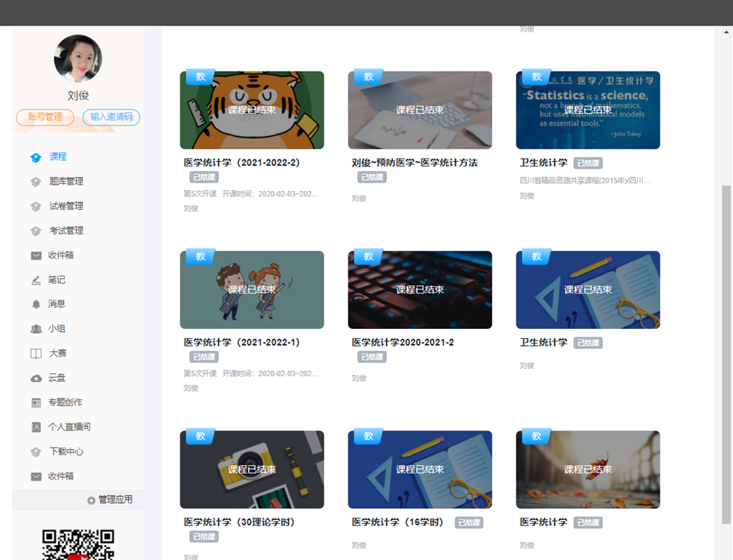The height and width of the screenshot is (560, 733).
Task: Click the 课程 graduation cap icon in sidebar
Action: pos(35,157)
